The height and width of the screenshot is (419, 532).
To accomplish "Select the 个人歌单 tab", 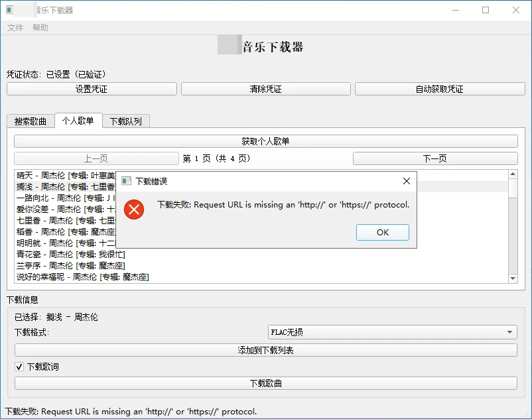I will pyautogui.click(x=78, y=121).
